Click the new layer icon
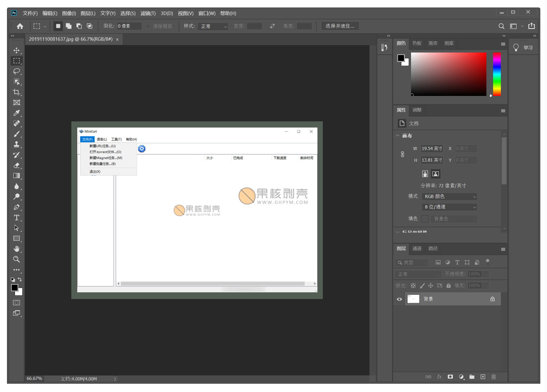The height and width of the screenshot is (392, 547). click(x=483, y=377)
